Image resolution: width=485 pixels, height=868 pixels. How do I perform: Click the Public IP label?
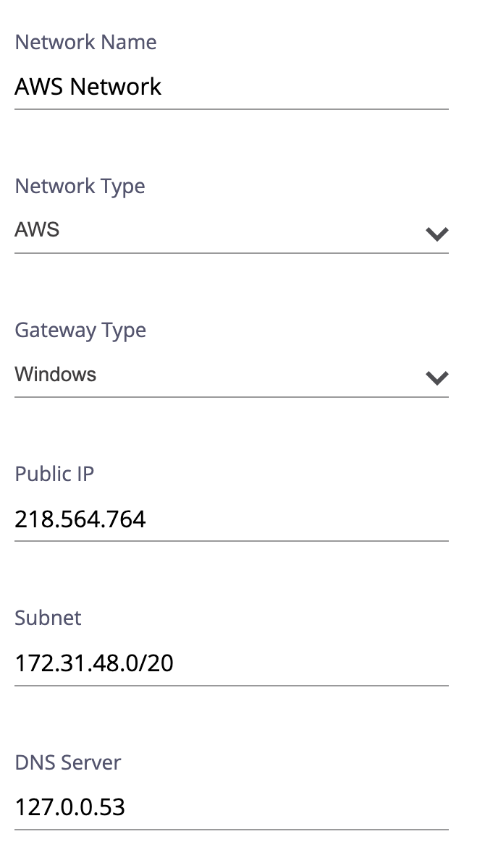[x=54, y=475]
